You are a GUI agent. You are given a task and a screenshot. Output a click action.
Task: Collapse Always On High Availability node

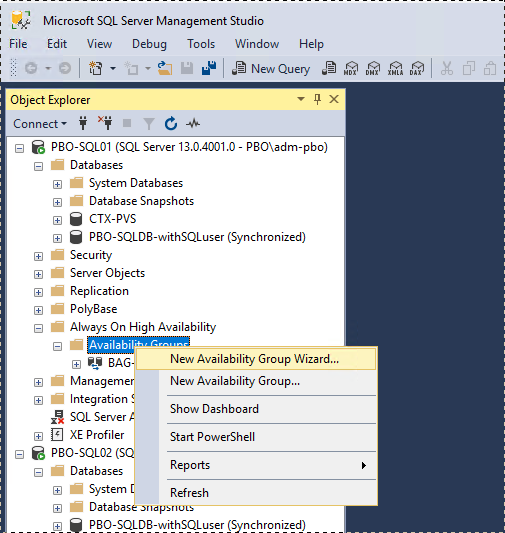click(38, 329)
